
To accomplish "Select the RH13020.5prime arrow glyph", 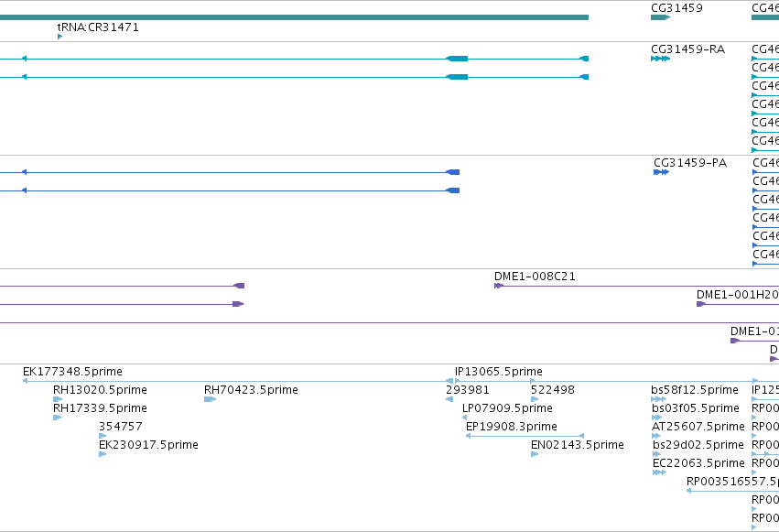I will click(x=58, y=399).
